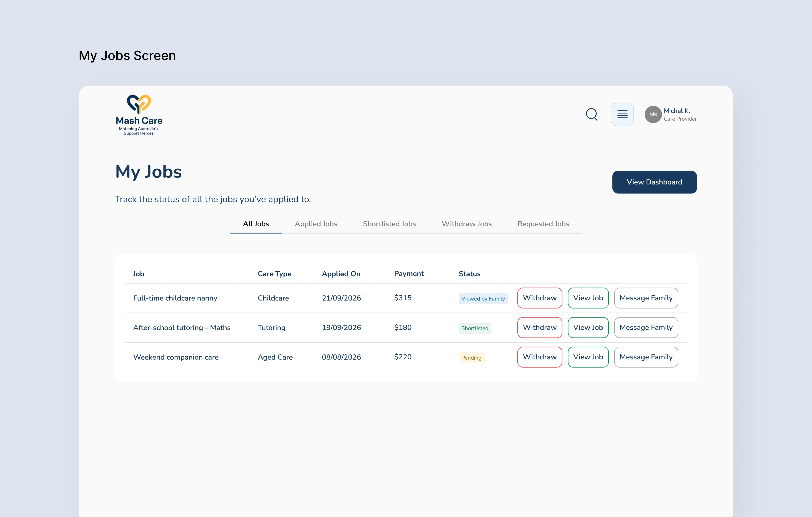Withdraw from Full-time childcare nanny job
Screen dimensions: 812x517
(539, 298)
